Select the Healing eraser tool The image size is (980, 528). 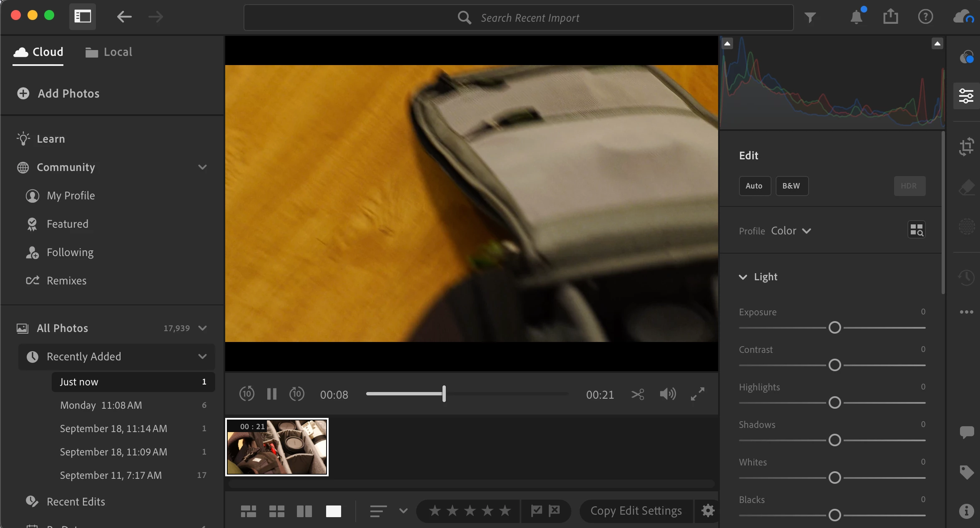click(966, 187)
